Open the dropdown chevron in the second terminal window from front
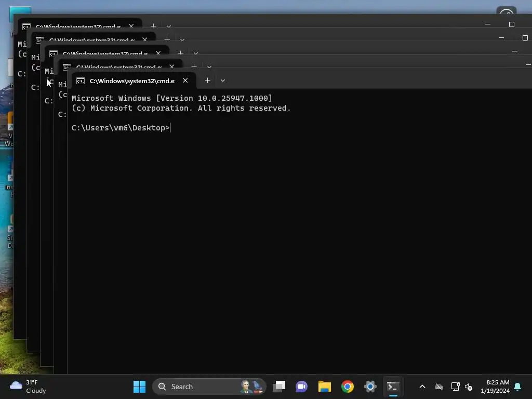The image size is (532, 399). pos(209,66)
